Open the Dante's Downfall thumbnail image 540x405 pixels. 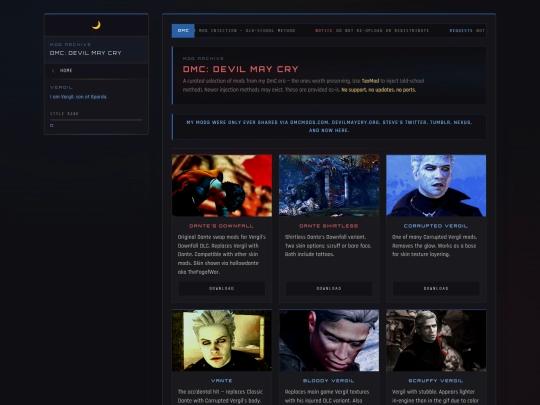coord(222,186)
